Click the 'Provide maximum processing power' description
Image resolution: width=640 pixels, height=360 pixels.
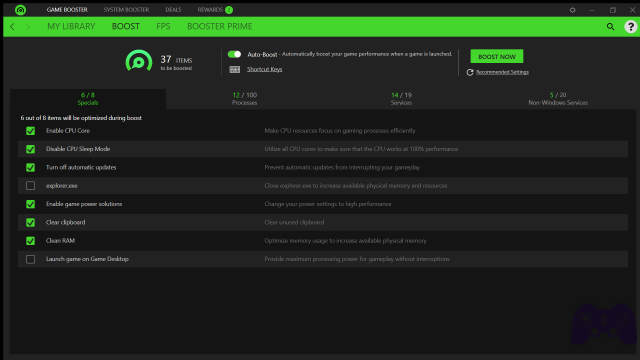tap(357, 259)
